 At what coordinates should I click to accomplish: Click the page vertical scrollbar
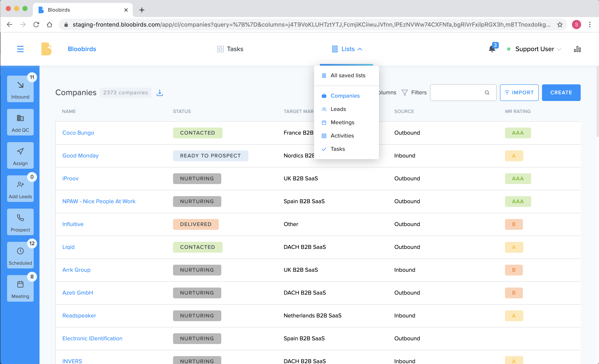(x=597, y=102)
